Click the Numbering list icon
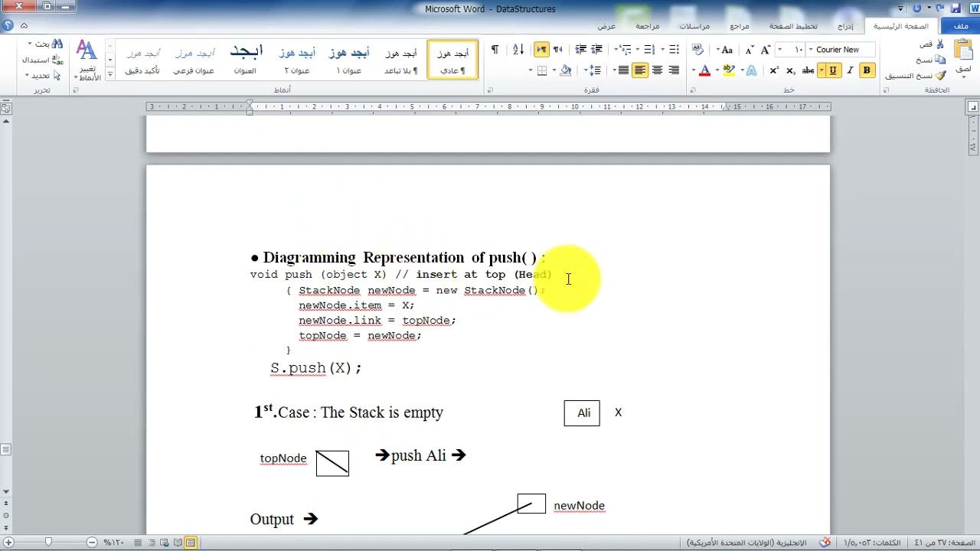 tap(649, 50)
